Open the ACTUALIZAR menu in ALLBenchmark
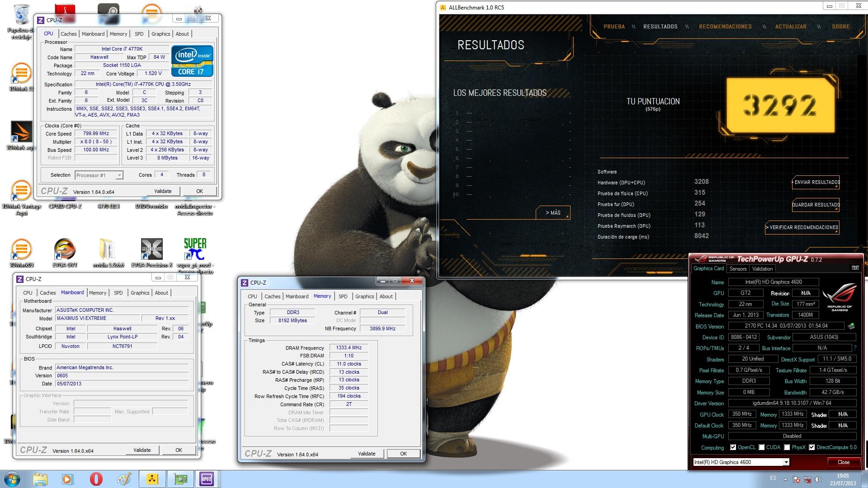Screen dimensions: 868x488 pyautogui.click(x=791, y=27)
